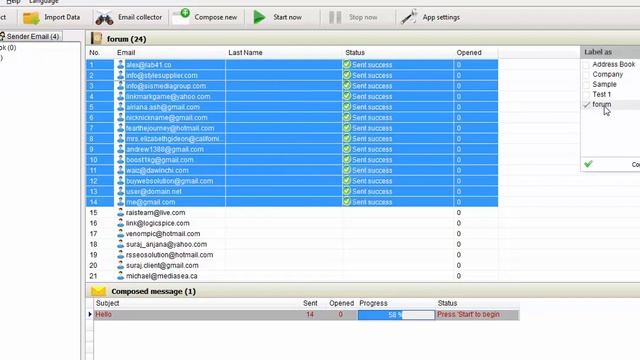The height and width of the screenshot is (360, 640).
Task: Click sent success icon for alex@lab41.co
Action: 347,64
